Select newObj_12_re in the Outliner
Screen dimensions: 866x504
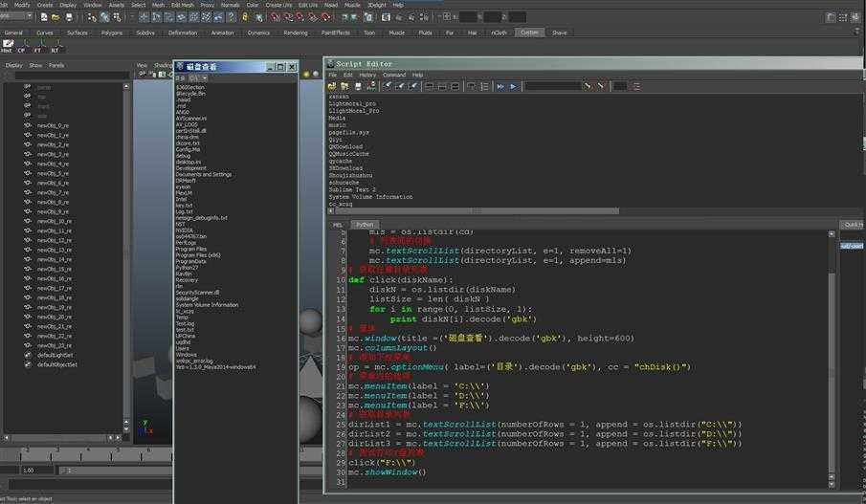pyautogui.click(x=55, y=241)
